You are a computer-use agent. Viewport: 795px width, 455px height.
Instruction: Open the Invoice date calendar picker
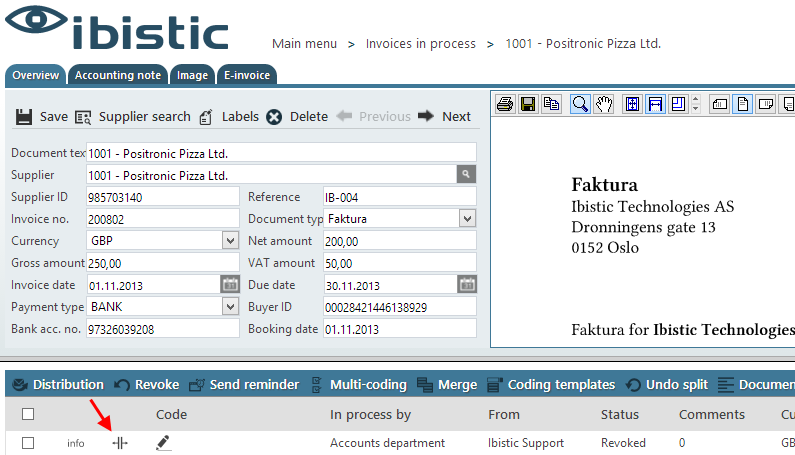coord(230,285)
